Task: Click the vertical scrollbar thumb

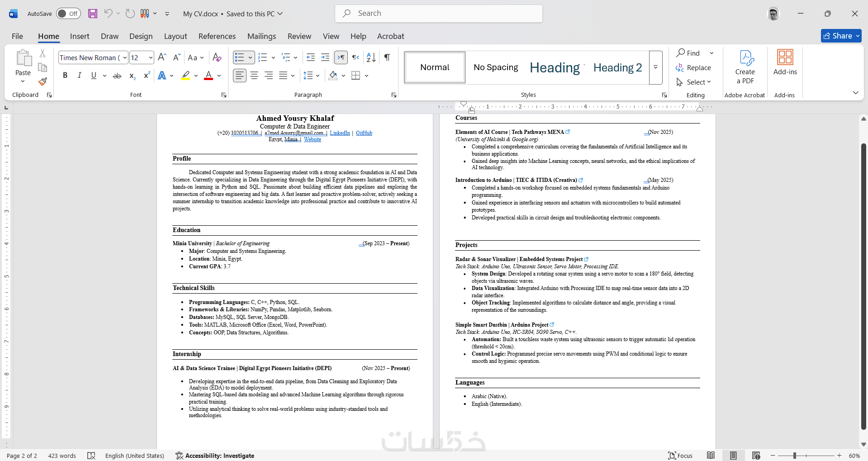Action: (863, 286)
